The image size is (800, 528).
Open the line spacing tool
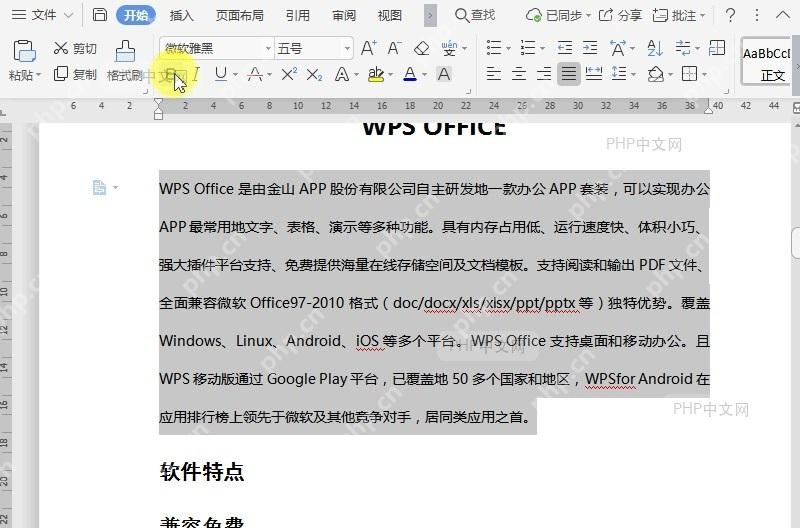pyautogui.click(x=619, y=74)
